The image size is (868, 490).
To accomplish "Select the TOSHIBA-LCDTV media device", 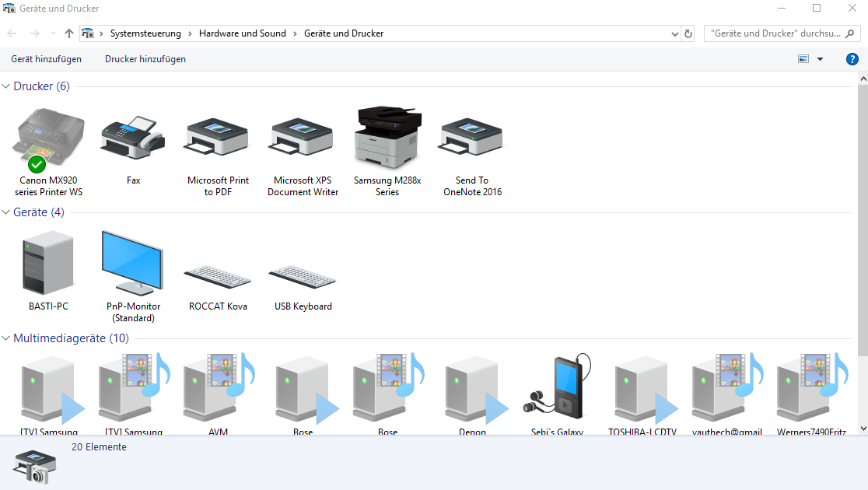I will pos(646,390).
